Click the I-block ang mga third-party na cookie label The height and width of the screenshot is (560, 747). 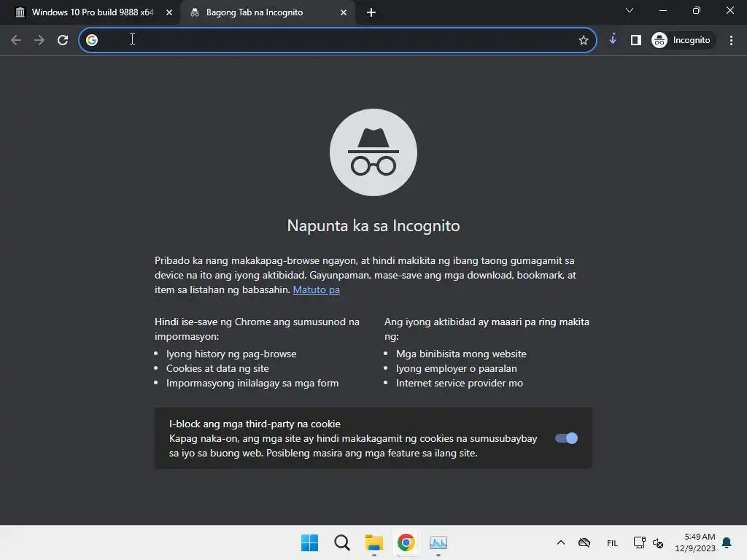255,424
